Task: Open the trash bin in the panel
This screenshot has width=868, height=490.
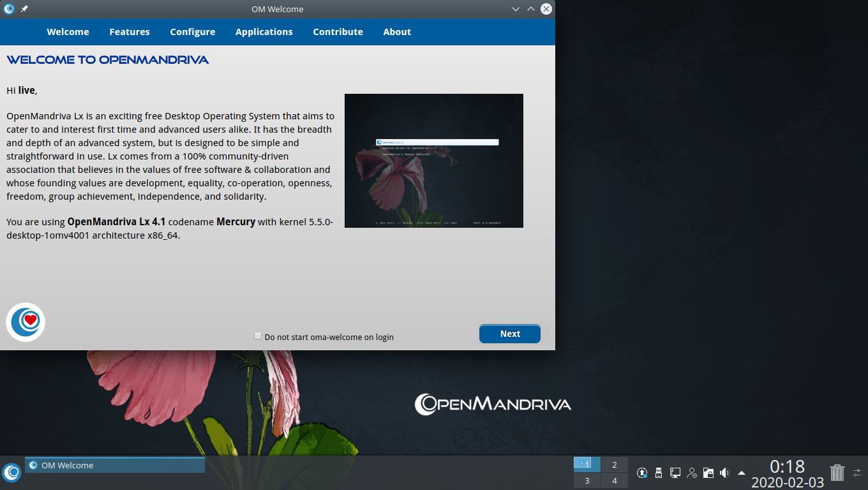Action: tap(837, 473)
